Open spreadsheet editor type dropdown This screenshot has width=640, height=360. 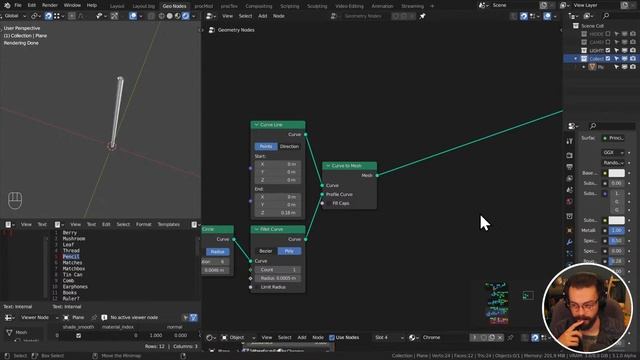(9, 317)
